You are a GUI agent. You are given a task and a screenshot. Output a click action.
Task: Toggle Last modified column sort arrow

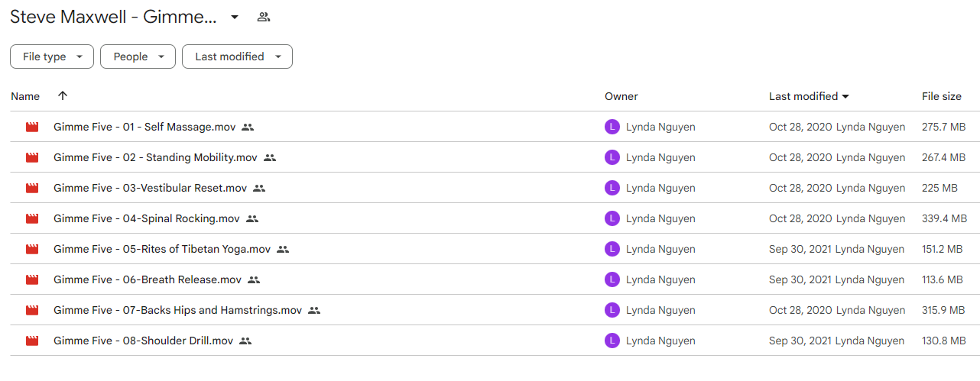pyautogui.click(x=845, y=97)
